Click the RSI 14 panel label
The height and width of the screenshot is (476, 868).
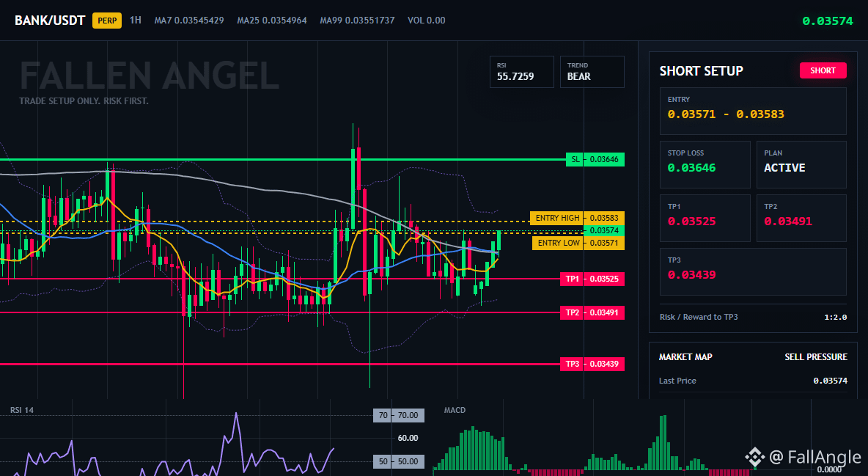click(21, 410)
